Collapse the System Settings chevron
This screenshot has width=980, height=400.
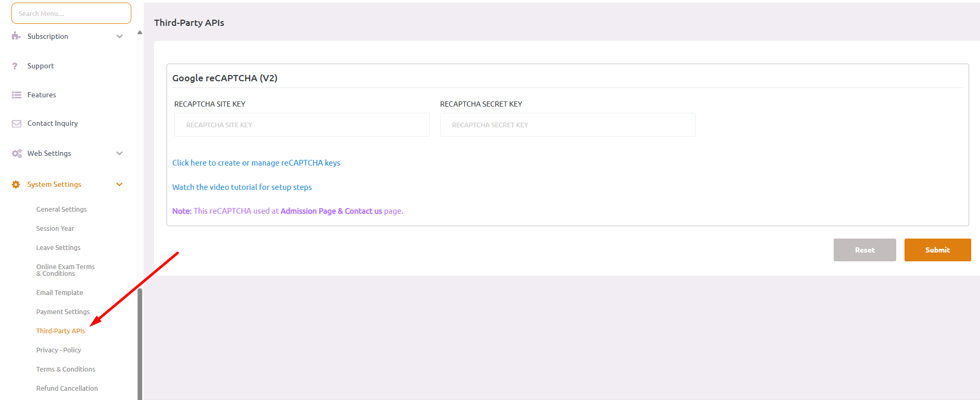point(119,185)
